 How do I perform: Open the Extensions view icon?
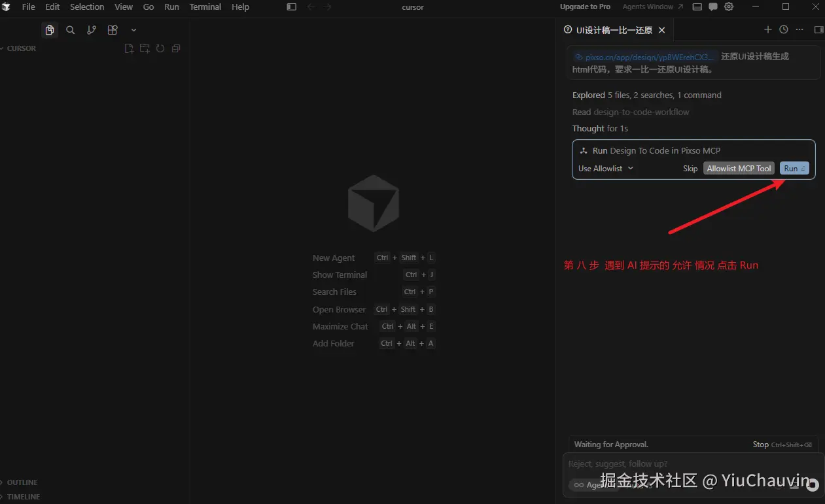(x=113, y=30)
